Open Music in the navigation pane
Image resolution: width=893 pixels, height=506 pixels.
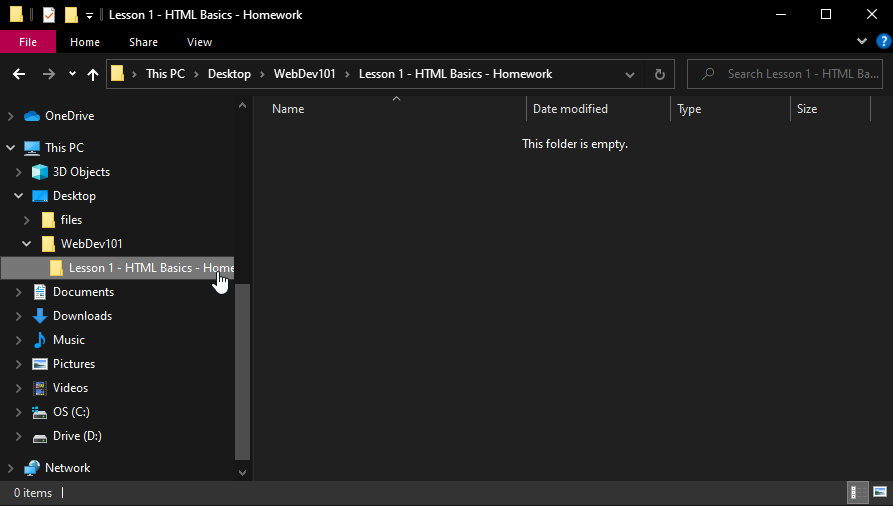68,340
